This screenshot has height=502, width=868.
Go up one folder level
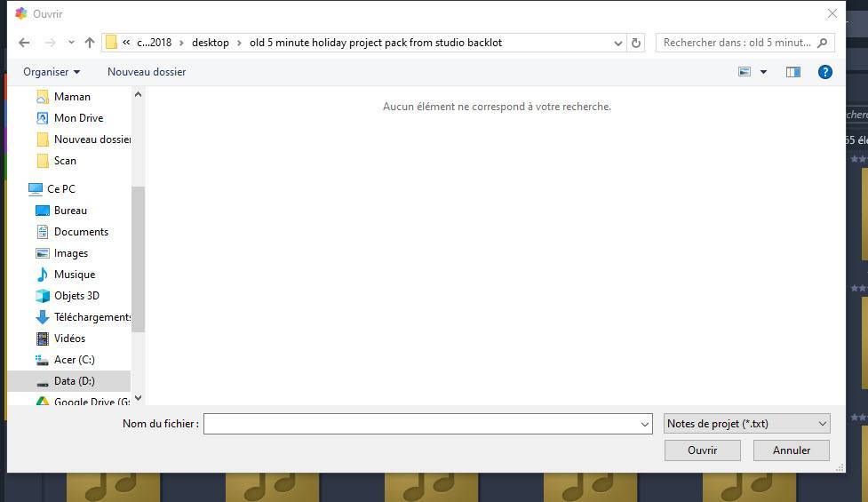click(90, 43)
